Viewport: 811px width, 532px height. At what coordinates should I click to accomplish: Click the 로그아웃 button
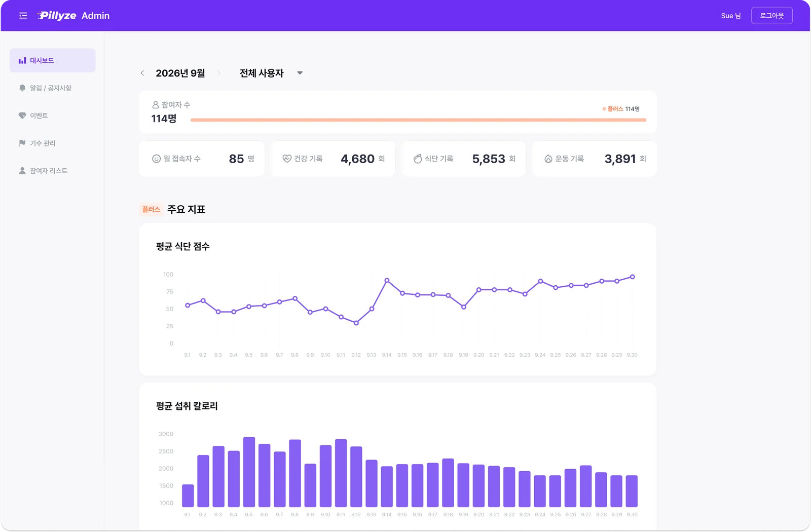pos(772,16)
